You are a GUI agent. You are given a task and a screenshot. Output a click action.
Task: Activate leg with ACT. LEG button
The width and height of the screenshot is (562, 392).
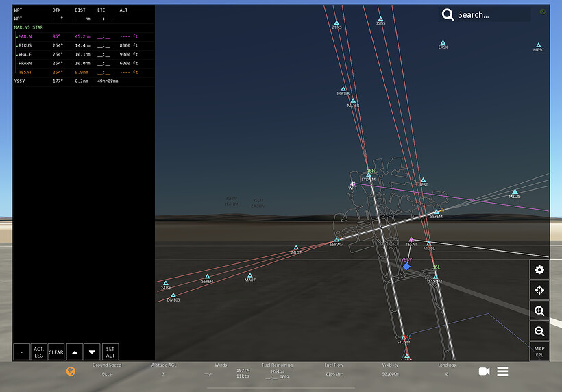pyautogui.click(x=38, y=352)
